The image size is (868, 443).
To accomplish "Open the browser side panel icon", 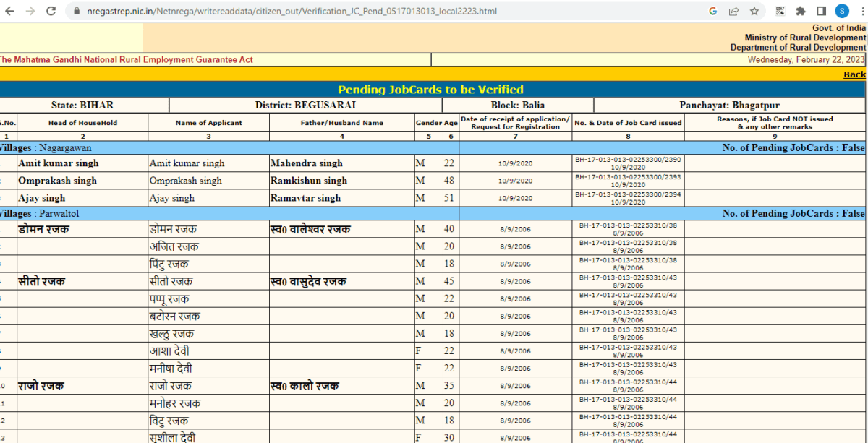I will pos(820,12).
